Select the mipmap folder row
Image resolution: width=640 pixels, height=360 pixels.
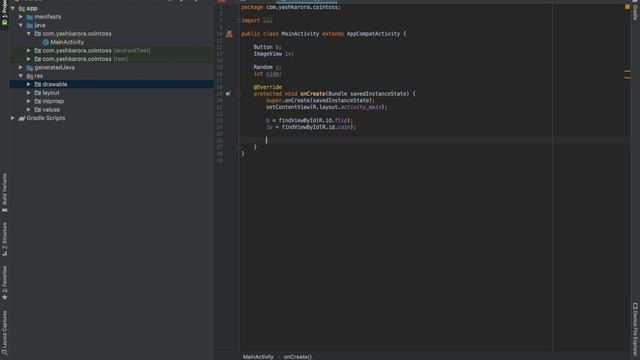111,101
